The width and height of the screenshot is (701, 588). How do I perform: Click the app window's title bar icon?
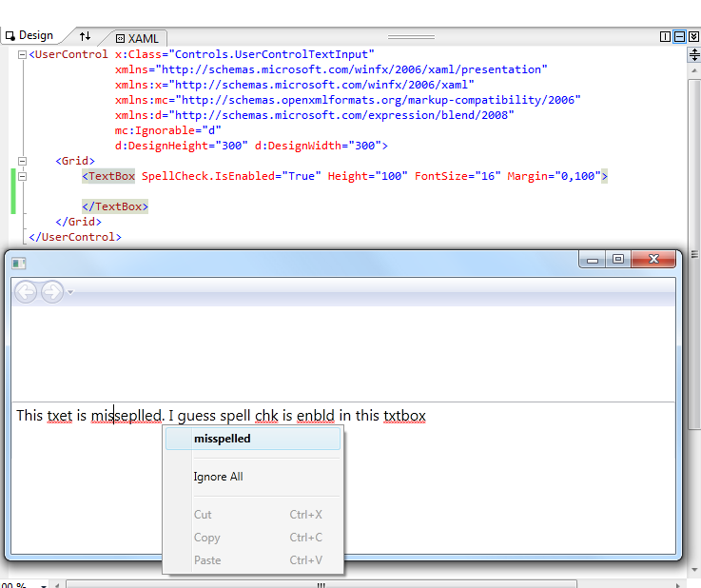pyautogui.click(x=18, y=263)
